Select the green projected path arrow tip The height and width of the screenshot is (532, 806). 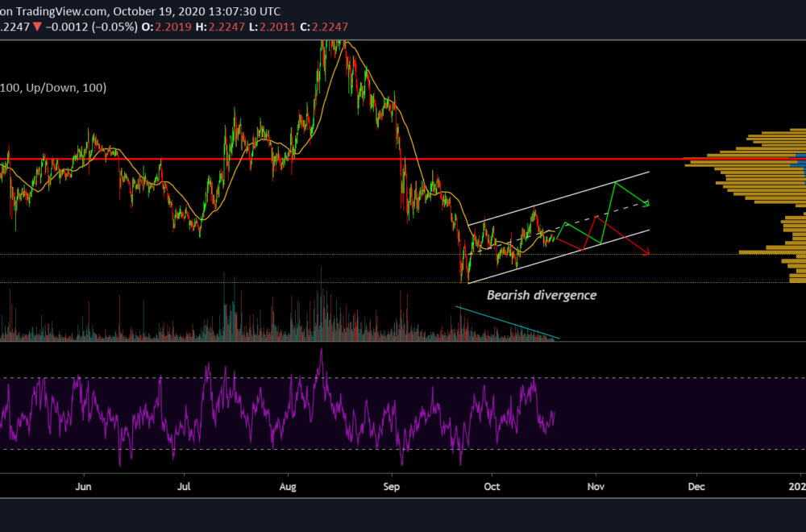point(647,204)
